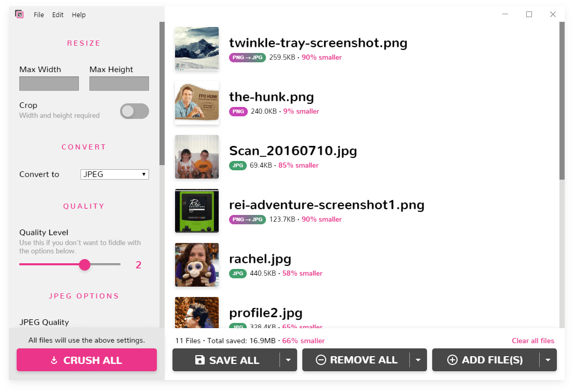This screenshot has width=574, height=392.
Task: Open the Convert to JPEG dropdown
Action: point(115,174)
